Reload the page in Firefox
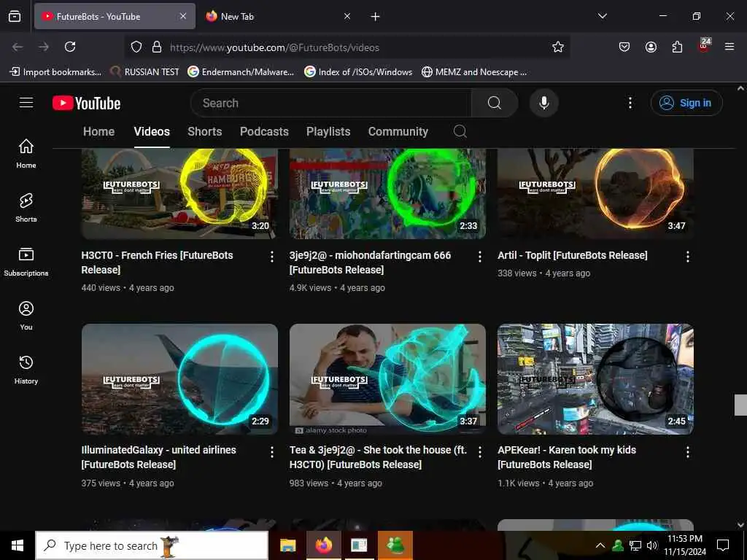 click(x=70, y=47)
